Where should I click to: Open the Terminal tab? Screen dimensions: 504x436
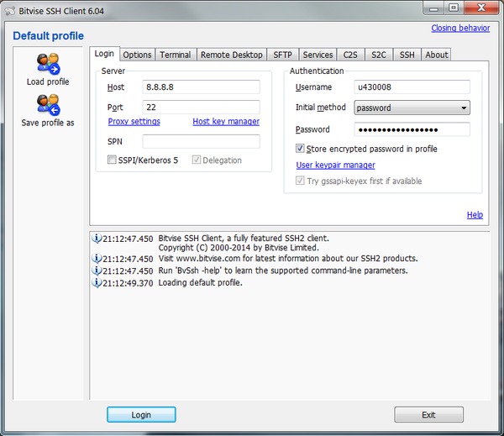[x=176, y=55]
